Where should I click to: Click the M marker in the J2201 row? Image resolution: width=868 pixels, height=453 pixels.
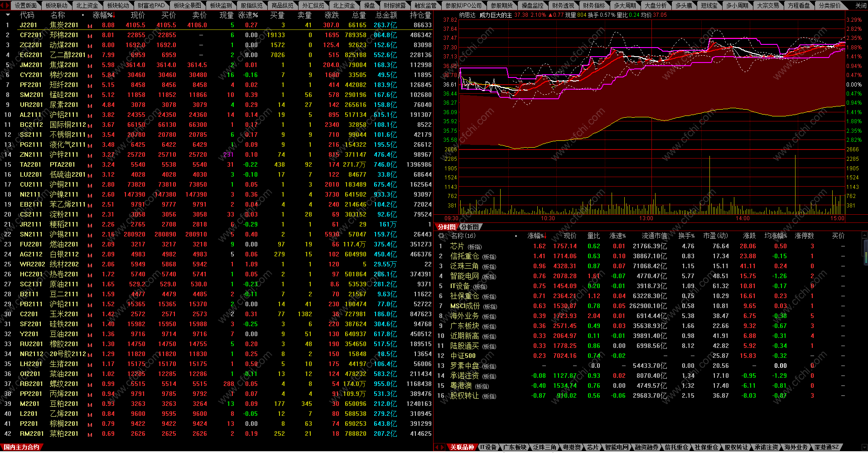(90, 26)
